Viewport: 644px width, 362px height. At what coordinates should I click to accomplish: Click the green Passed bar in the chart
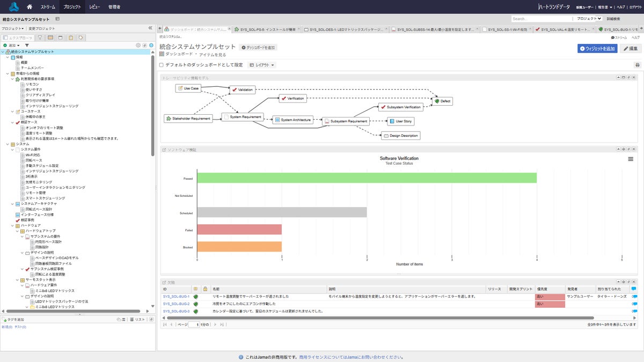pyautogui.click(x=367, y=178)
